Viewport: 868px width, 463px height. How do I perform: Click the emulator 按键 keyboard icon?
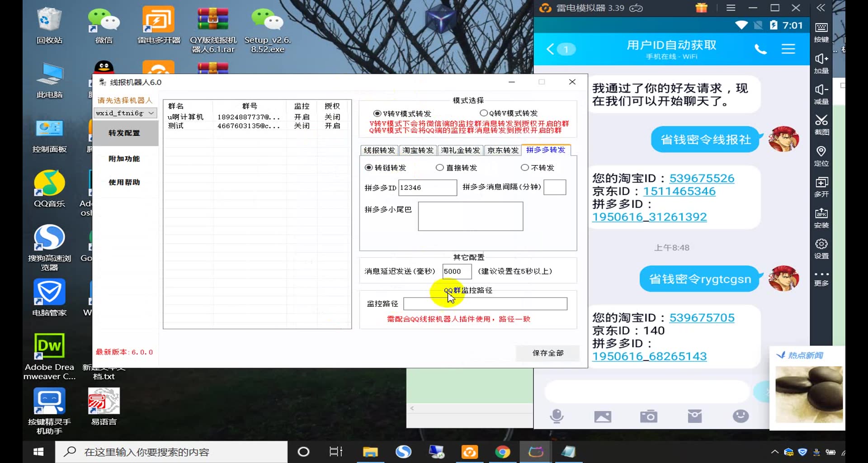(x=821, y=32)
